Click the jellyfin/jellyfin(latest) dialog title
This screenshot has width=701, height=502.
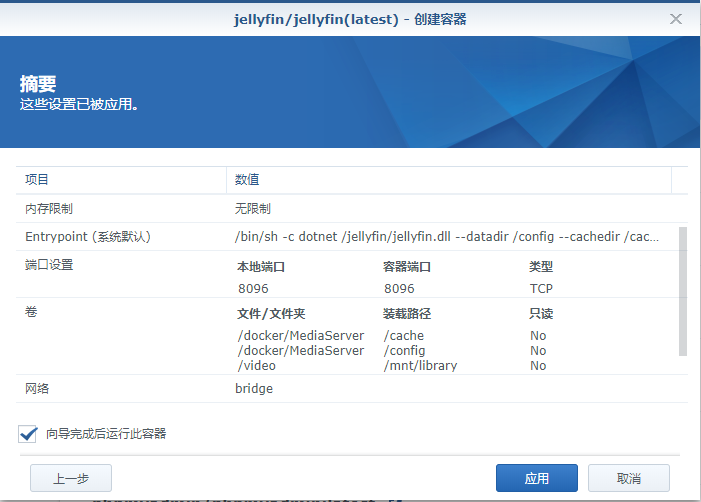[350, 19]
